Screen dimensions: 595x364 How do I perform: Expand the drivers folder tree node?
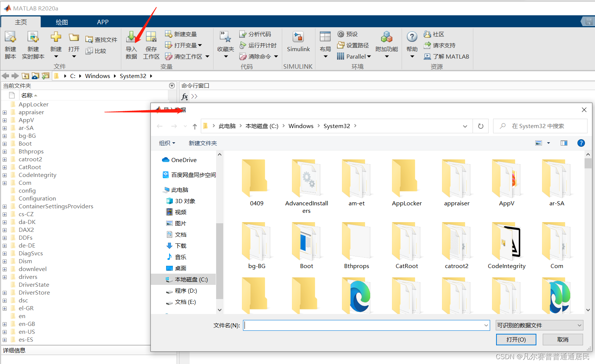click(x=4, y=277)
